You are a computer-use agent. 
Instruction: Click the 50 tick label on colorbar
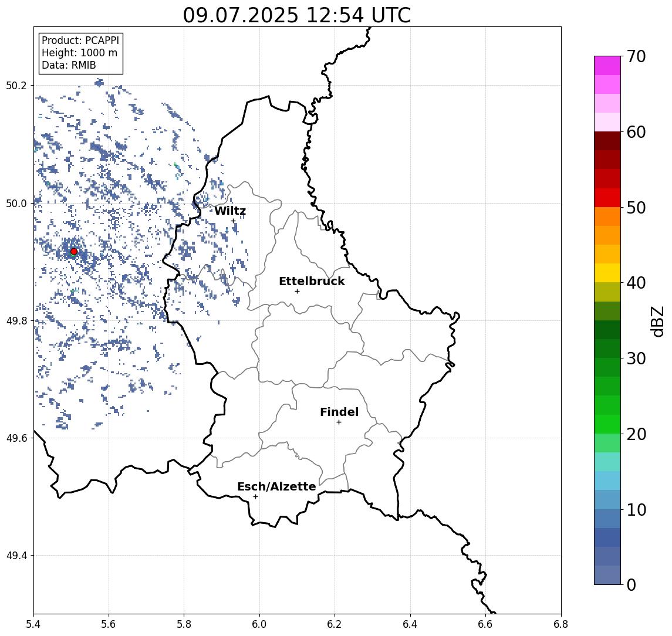(x=636, y=208)
